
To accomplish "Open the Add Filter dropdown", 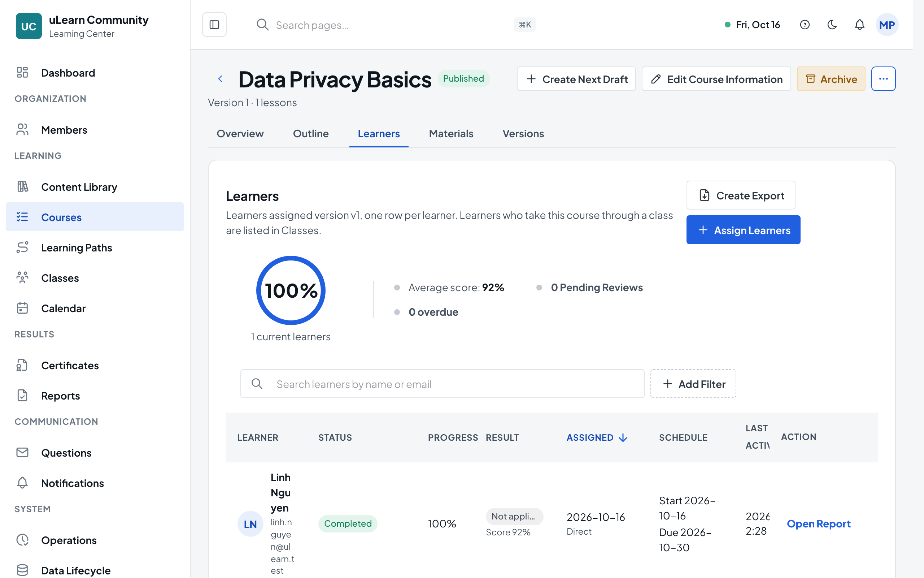I will [693, 384].
